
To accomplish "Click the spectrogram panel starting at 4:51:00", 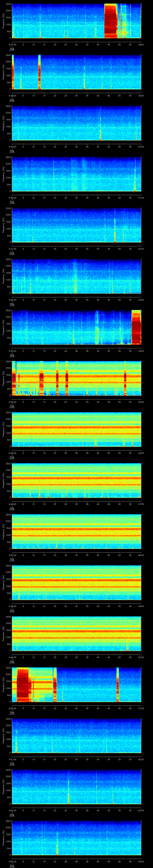I will [76, 736].
